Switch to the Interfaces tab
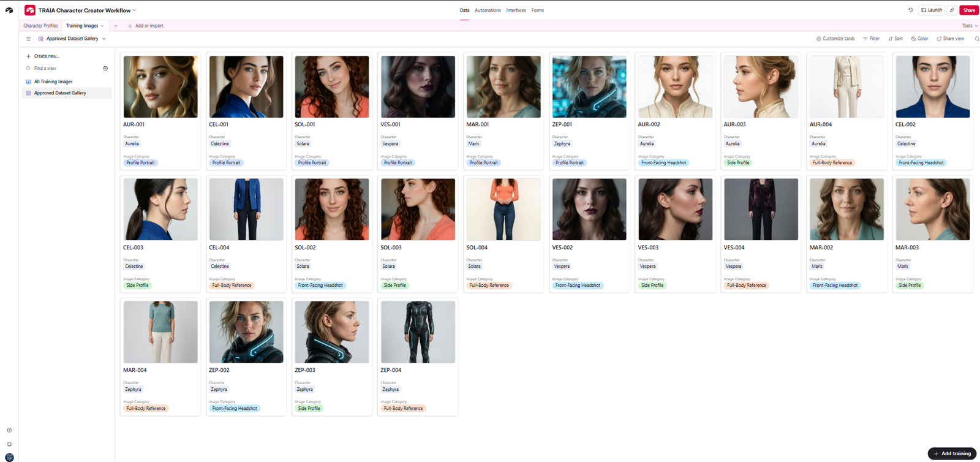 click(x=516, y=10)
